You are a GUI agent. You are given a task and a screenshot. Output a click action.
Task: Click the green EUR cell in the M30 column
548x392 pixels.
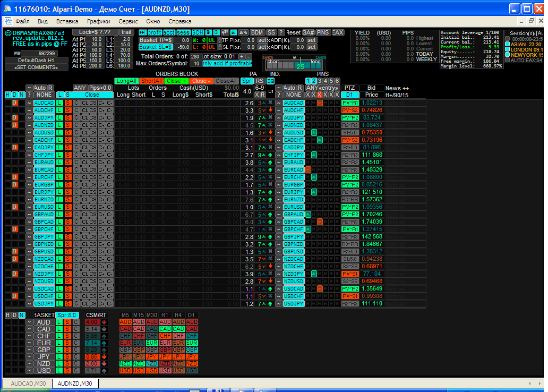click(152, 343)
